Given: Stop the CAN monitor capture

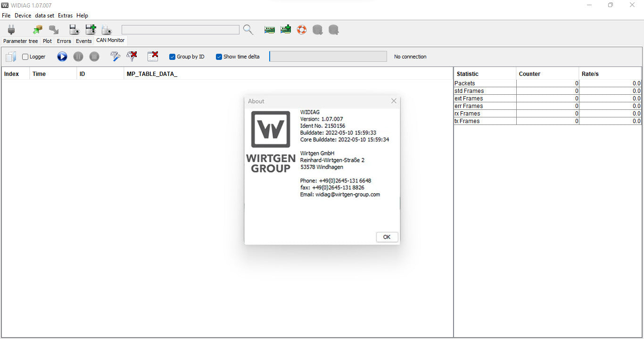Looking at the screenshot, I should (x=94, y=57).
